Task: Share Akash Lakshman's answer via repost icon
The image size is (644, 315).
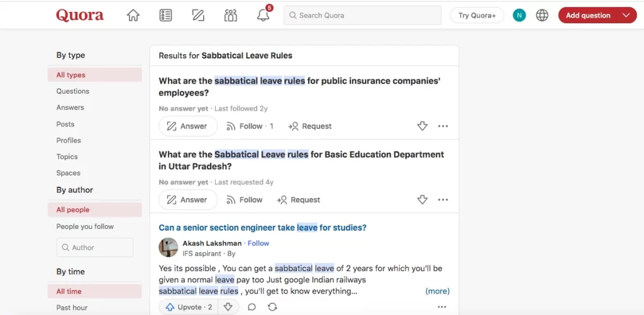Action: tap(272, 307)
